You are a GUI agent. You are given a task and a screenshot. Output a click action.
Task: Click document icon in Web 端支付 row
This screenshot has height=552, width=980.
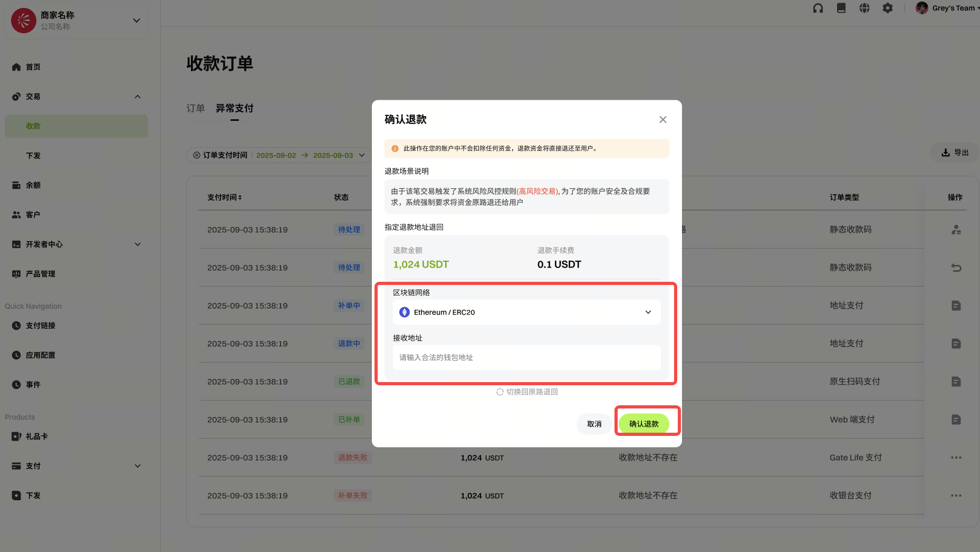[x=956, y=420]
